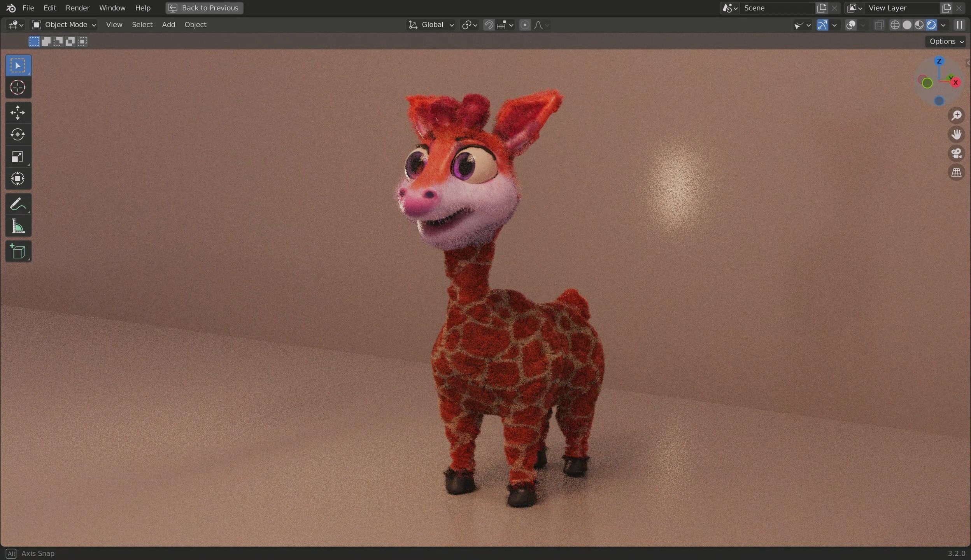The height and width of the screenshot is (560, 971).
Task: Pause the viewport render preview
Action: 959,25
